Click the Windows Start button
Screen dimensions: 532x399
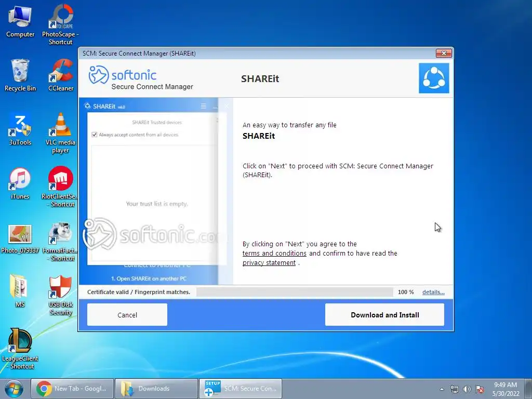pyautogui.click(x=14, y=389)
